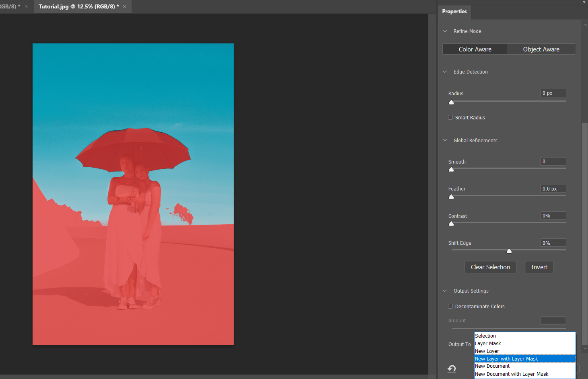Collapse the Output Settings section
The width and height of the screenshot is (588, 379).
(x=445, y=291)
